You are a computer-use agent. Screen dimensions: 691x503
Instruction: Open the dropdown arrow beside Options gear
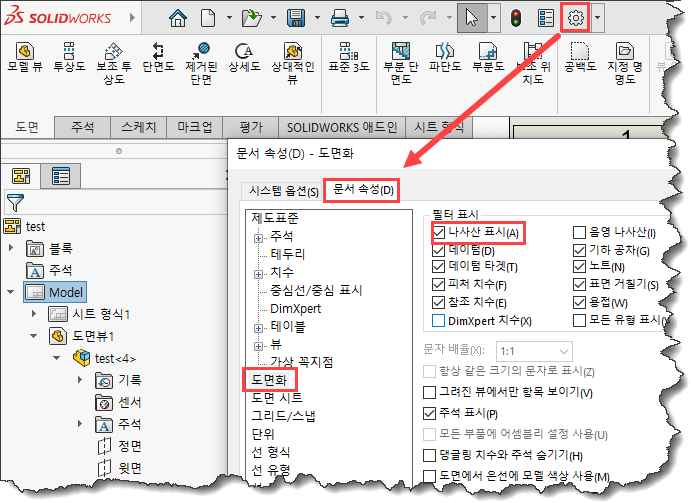click(598, 18)
